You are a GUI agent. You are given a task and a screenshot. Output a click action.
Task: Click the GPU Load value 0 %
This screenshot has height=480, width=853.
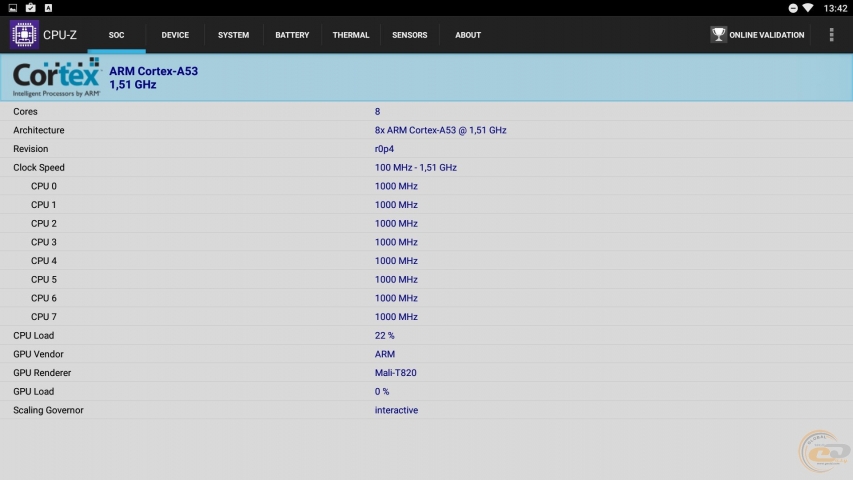click(x=382, y=392)
